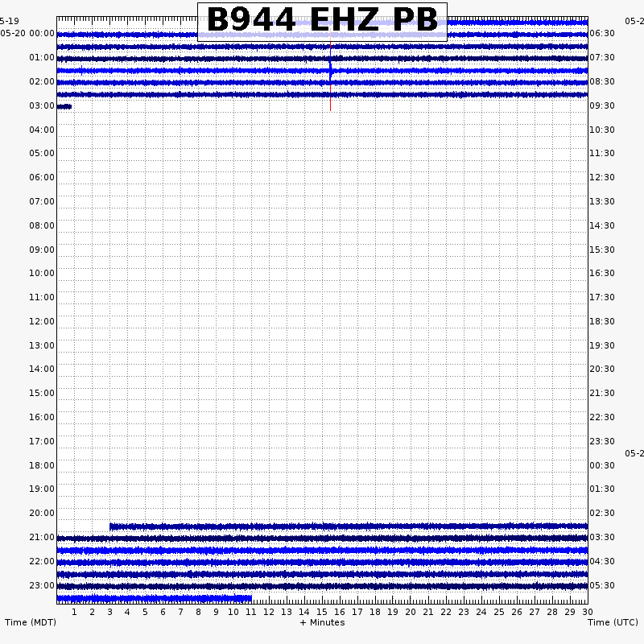Click the 20:30 UTC time label

(x=602, y=369)
